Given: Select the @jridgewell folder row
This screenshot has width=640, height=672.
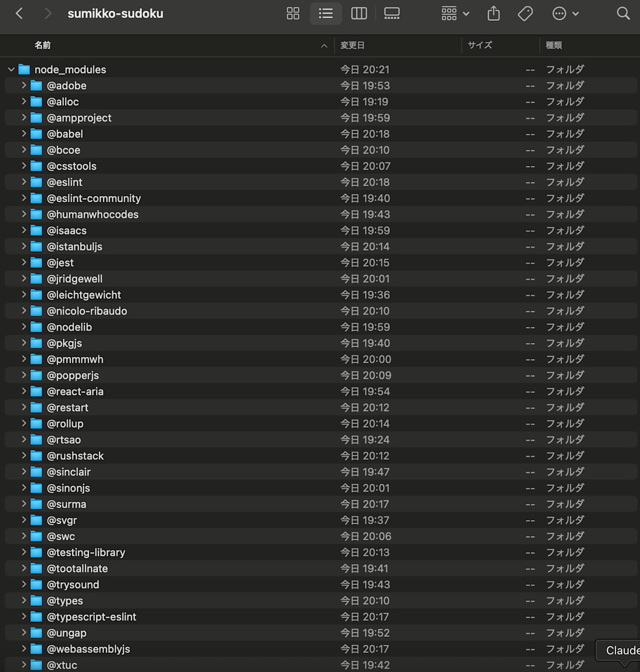Looking at the screenshot, I should coord(321,279).
